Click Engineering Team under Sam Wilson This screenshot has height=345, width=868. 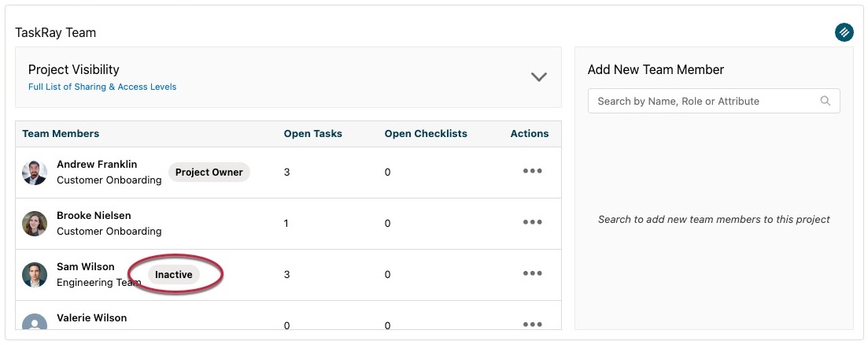coord(99,283)
